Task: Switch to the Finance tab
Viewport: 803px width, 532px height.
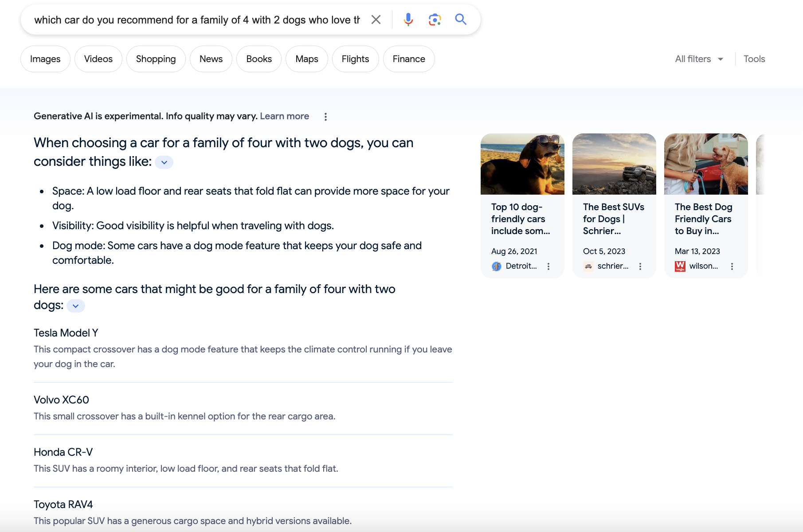Action: 409,59
